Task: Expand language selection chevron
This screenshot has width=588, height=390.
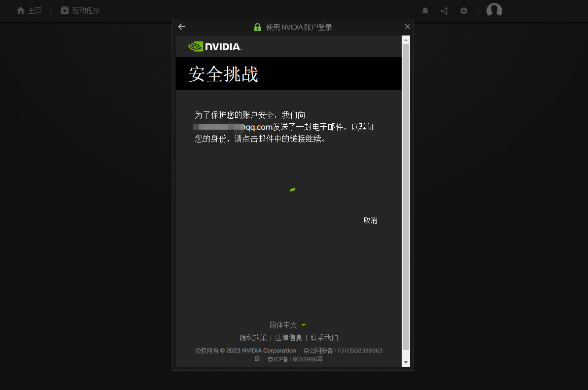Action: (303, 325)
